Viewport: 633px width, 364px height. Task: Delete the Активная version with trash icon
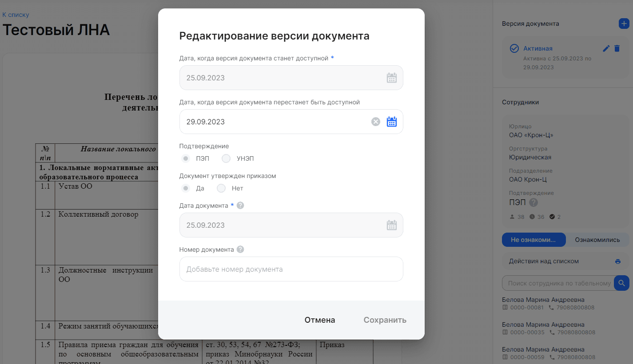tap(617, 48)
